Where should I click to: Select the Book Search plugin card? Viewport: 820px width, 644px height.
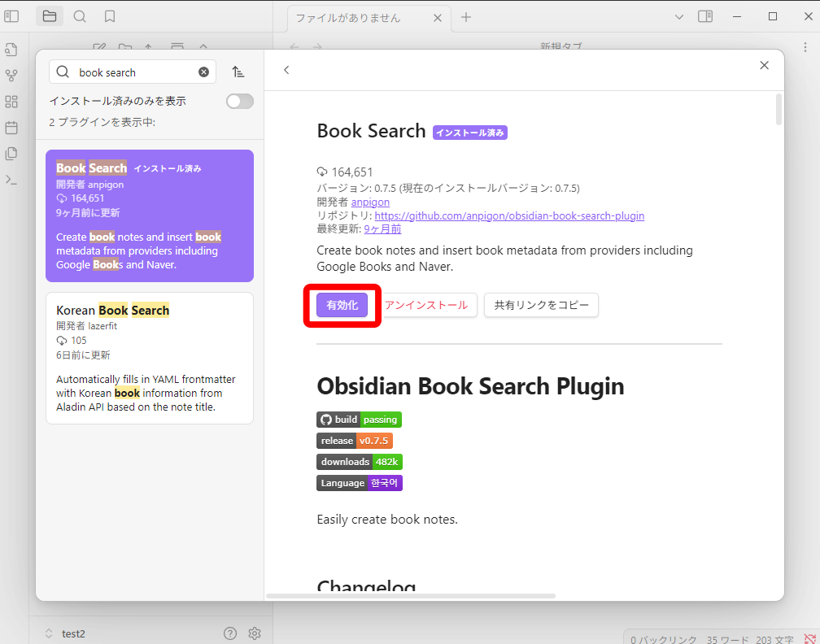point(150,216)
